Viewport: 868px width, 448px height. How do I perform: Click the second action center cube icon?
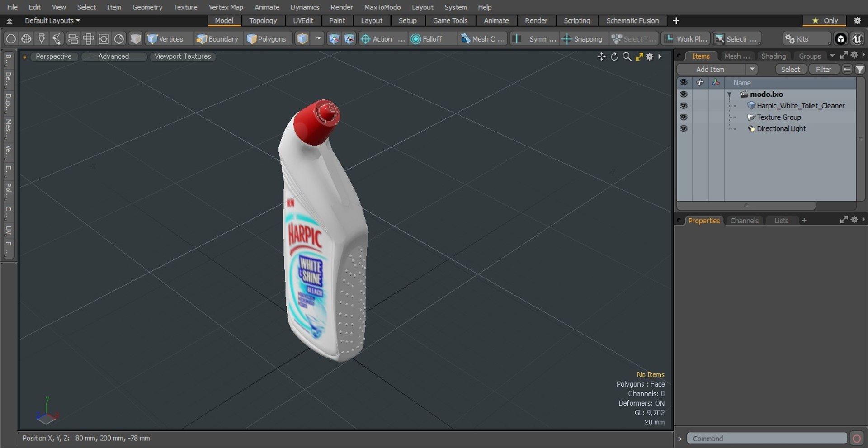[x=349, y=39]
